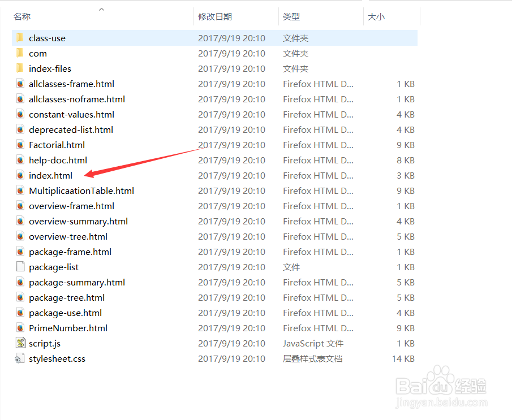Select the file Factorial.html
This screenshot has width=516, height=420.
tap(57, 145)
